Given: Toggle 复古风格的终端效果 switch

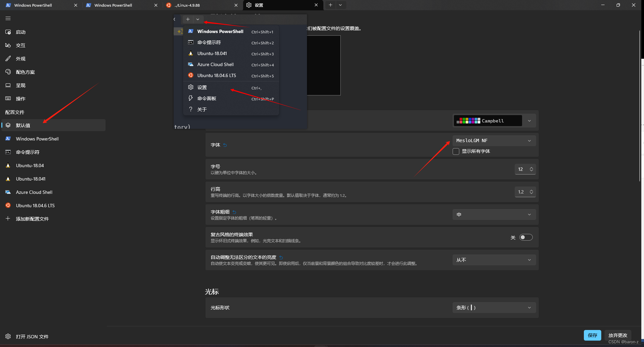Looking at the screenshot, I should click(x=526, y=237).
